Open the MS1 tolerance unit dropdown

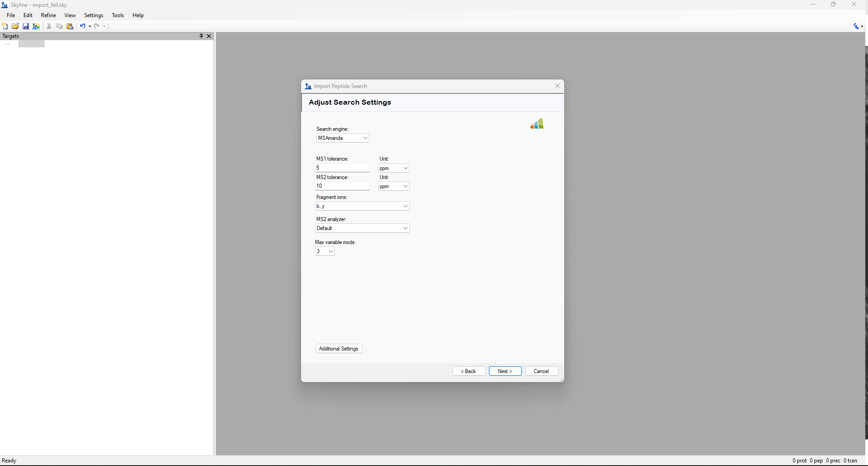393,168
